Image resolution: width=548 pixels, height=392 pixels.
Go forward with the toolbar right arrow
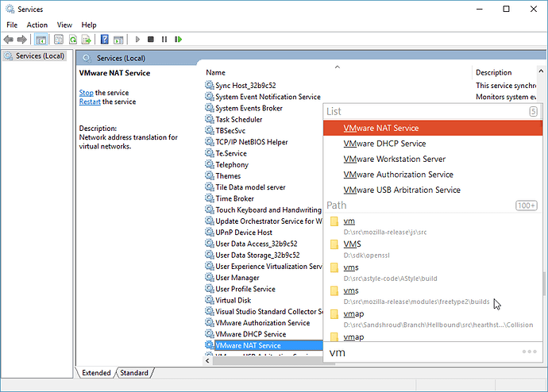(22, 40)
